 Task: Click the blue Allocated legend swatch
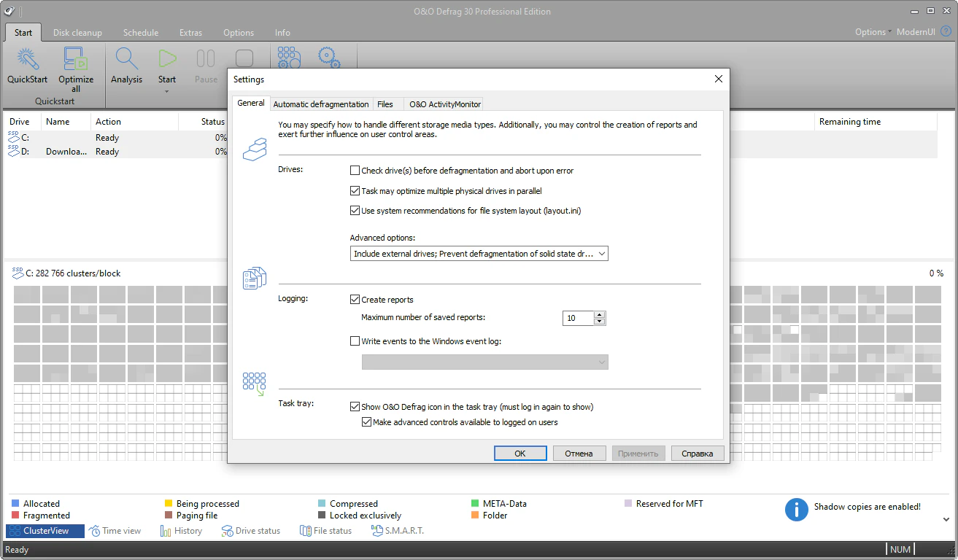[15, 503]
